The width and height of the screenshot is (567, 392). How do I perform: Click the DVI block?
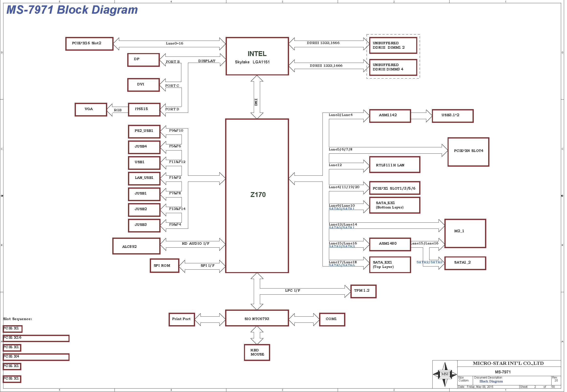coord(144,85)
